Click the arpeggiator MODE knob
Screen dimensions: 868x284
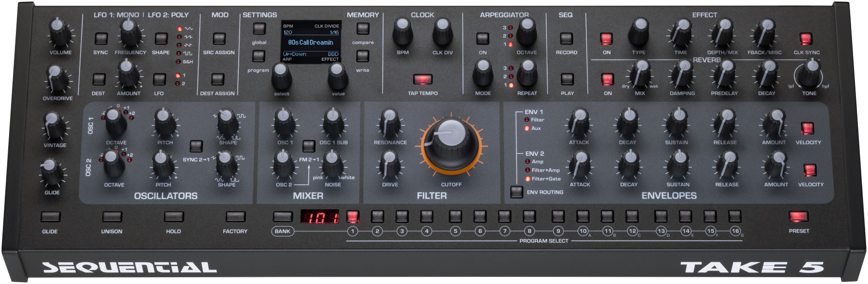(483, 73)
